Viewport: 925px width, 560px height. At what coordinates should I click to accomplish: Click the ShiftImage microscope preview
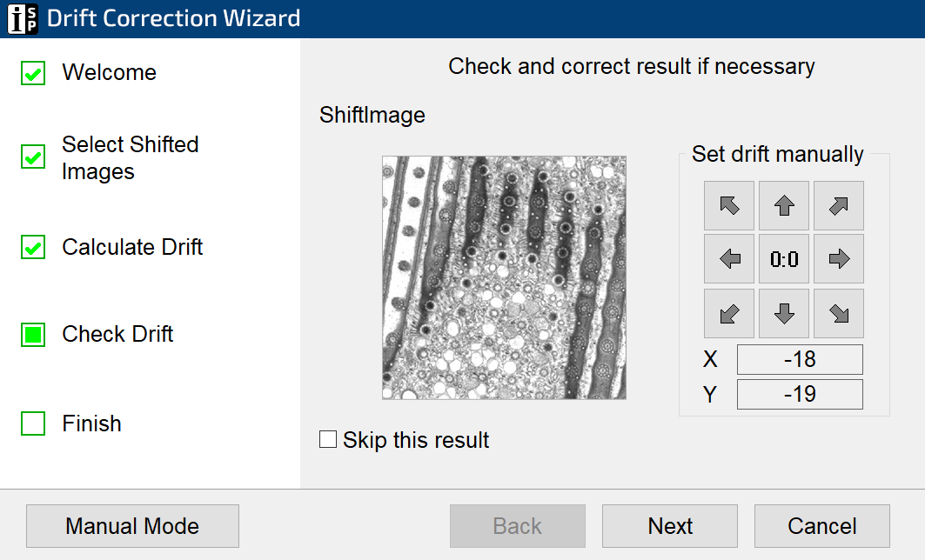(x=504, y=277)
